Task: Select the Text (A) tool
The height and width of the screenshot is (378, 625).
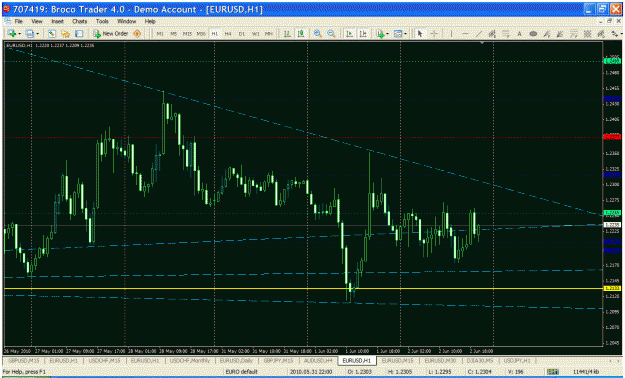Action: click(x=519, y=34)
